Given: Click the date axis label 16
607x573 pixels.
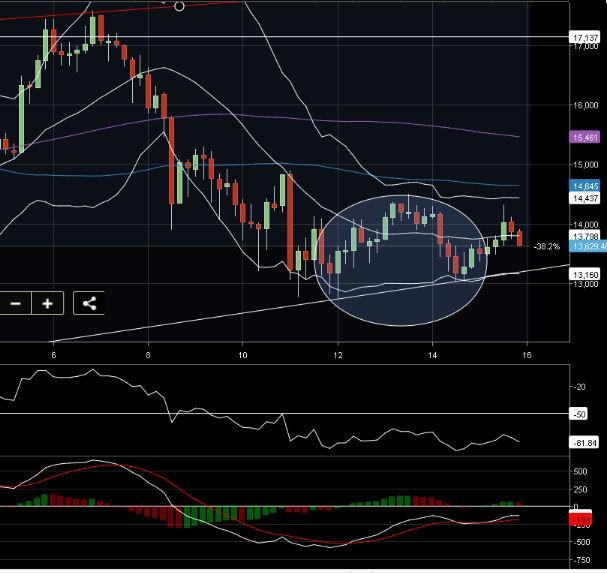Looking at the screenshot, I should 526,355.
